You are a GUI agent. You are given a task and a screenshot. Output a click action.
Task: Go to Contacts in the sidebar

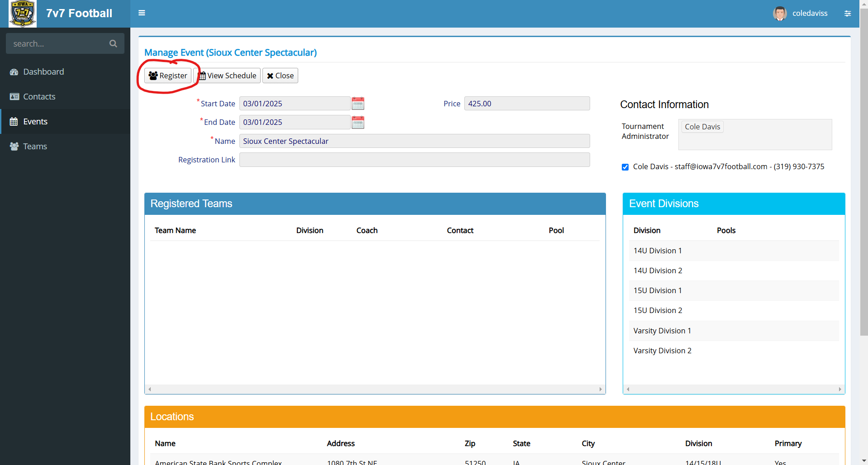click(39, 97)
